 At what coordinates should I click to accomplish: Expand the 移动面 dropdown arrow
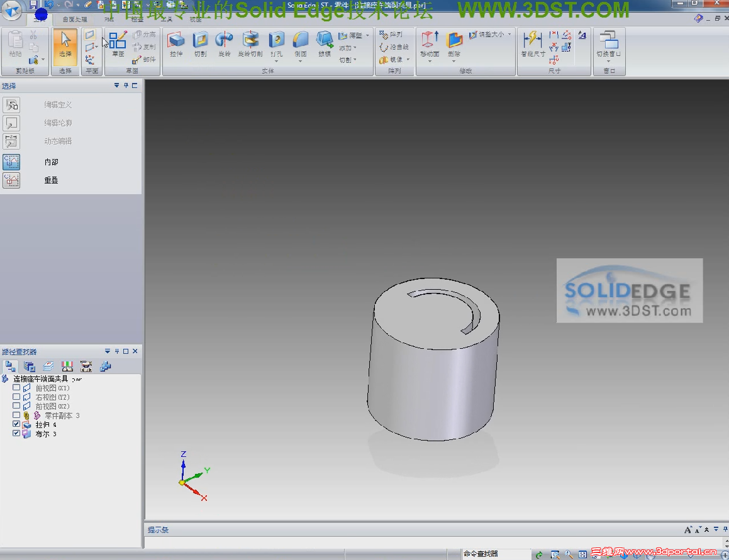pos(430,62)
